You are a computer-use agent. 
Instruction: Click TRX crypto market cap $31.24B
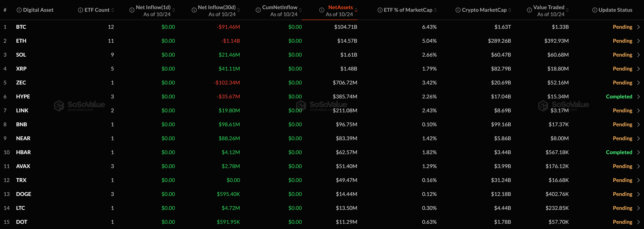pyautogui.click(x=501, y=180)
